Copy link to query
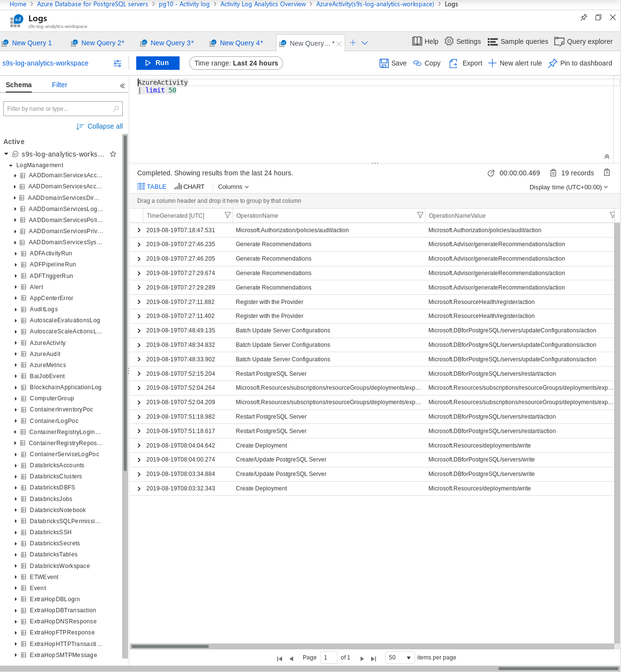This screenshot has height=672, width=621. click(427, 63)
